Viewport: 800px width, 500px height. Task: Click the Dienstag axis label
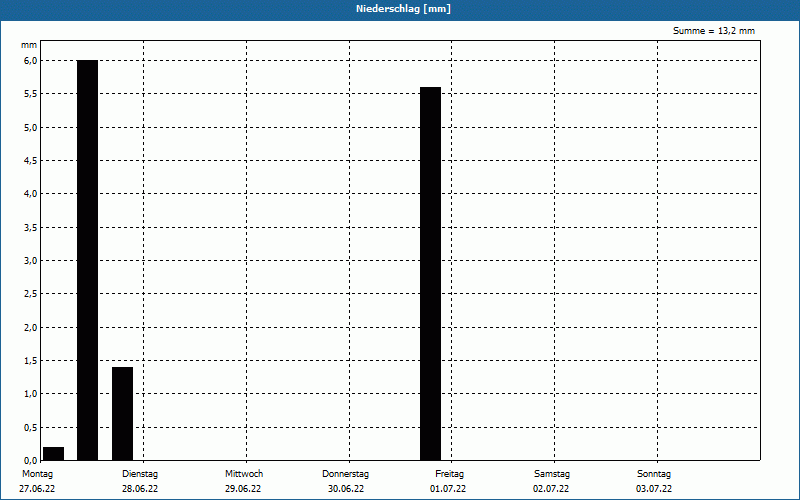point(140,474)
